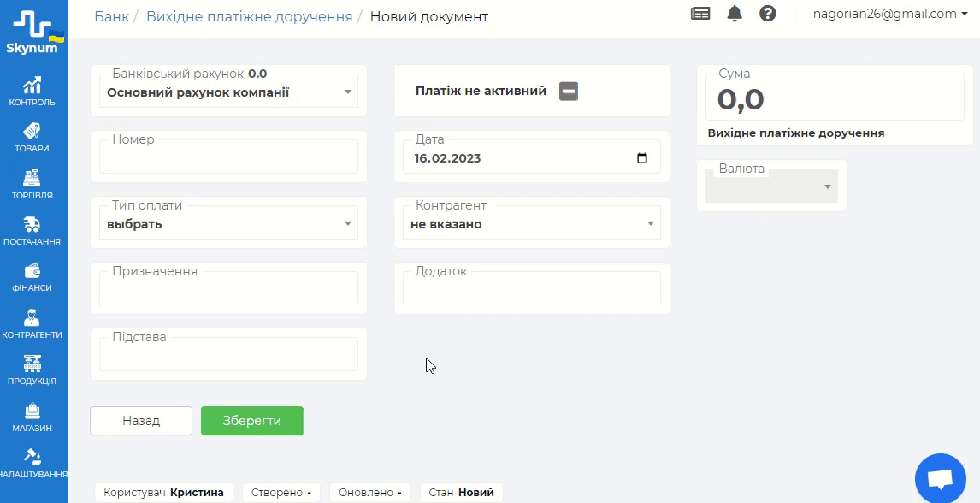Open the Постачання section
Viewport: 980px width, 503px height.
(x=32, y=231)
